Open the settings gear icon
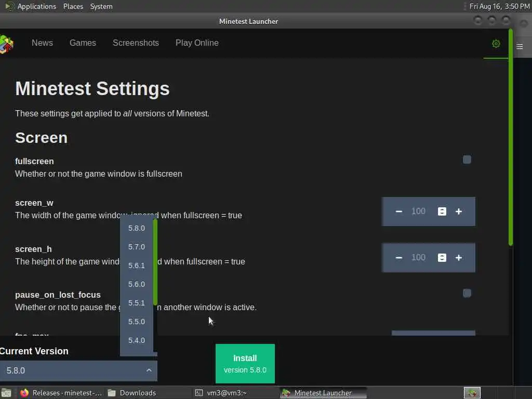Screen dimensions: 532x399 coord(496,44)
